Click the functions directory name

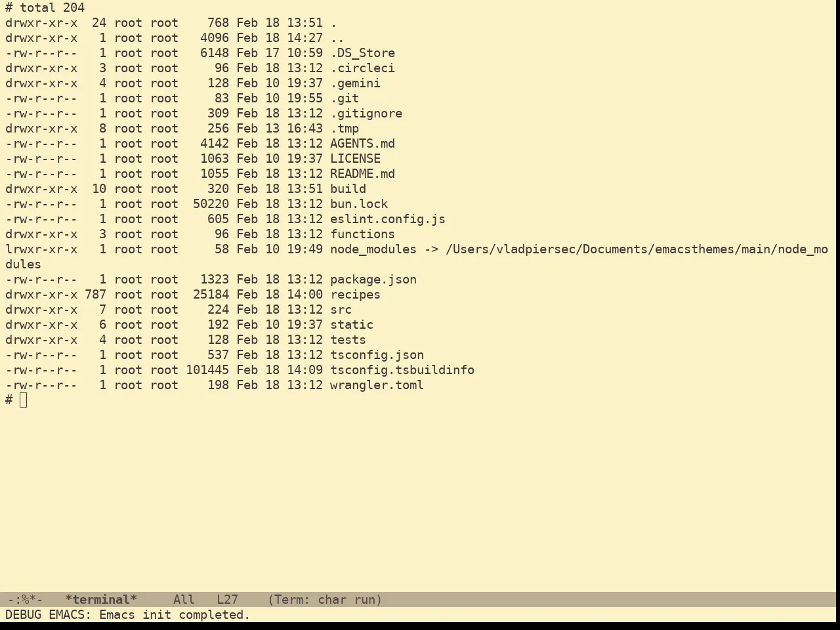click(362, 234)
